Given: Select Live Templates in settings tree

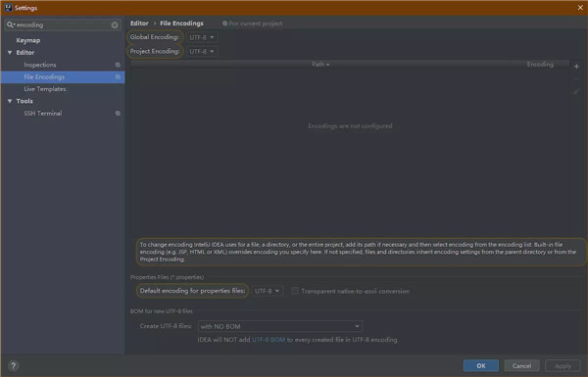Looking at the screenshot, I should pos(45,89).
